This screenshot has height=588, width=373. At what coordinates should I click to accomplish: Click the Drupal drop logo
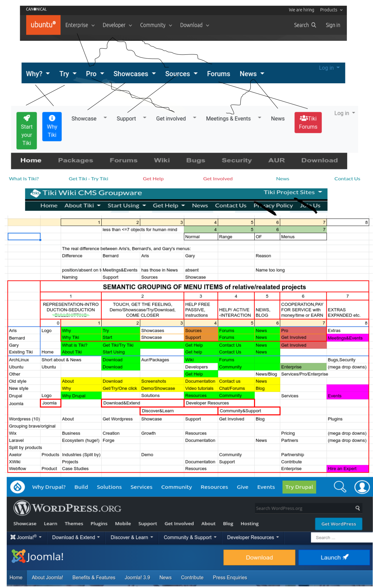[x=18, y=487]
